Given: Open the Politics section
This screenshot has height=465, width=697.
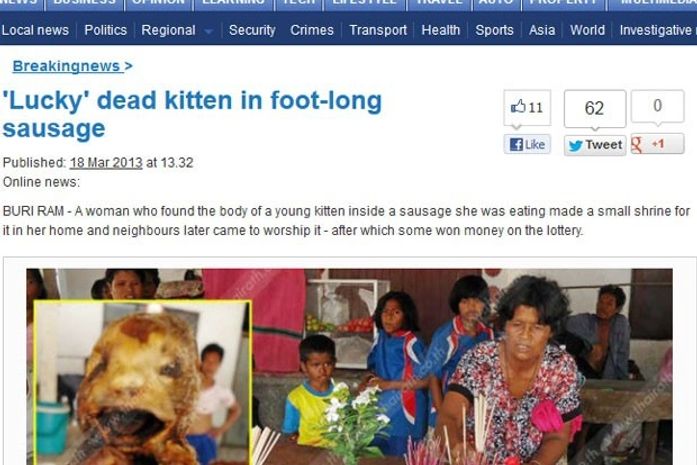Looking at the screenshot, I should coord(105,30).
